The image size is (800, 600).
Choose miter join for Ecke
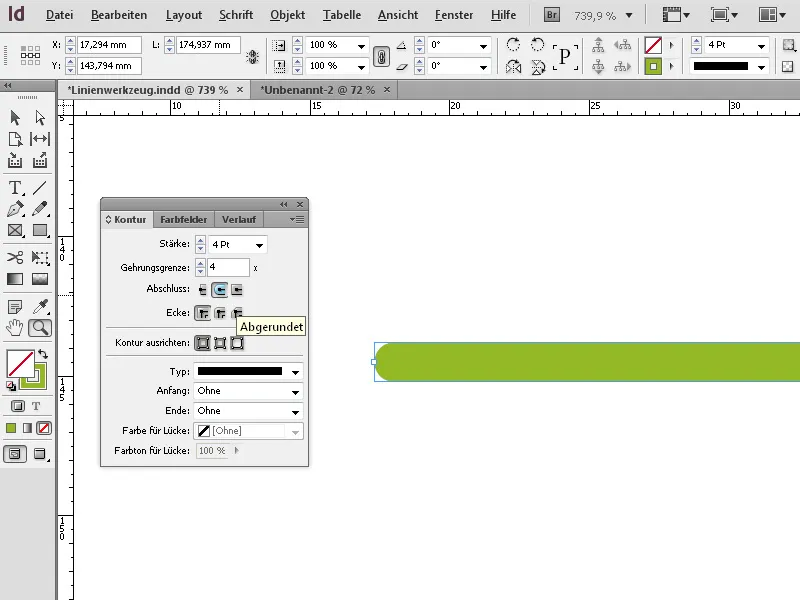coord(203,313)
